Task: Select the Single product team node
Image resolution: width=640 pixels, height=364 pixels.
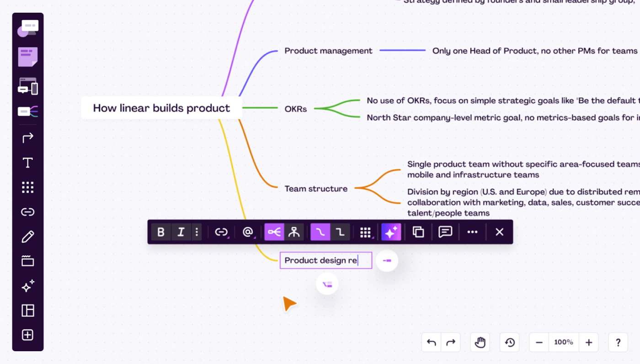Action: pyautogui.click(x=523, y=169)
